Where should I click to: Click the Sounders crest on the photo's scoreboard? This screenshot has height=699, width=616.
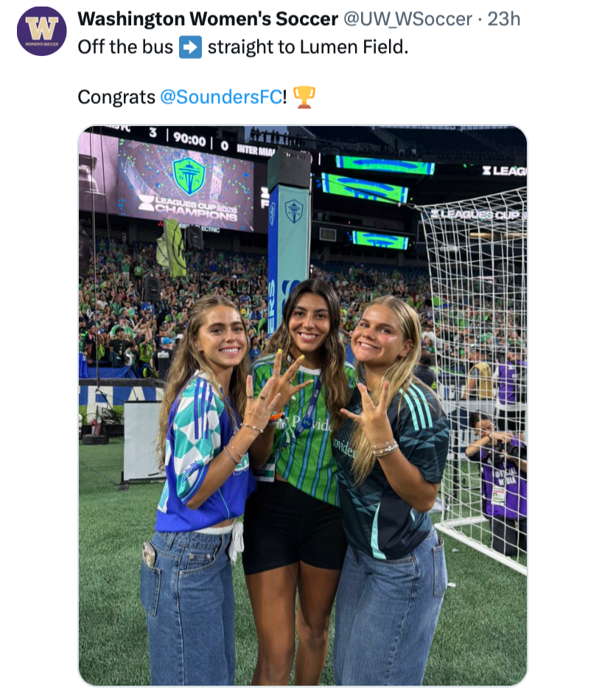click(x=189, y=175)
